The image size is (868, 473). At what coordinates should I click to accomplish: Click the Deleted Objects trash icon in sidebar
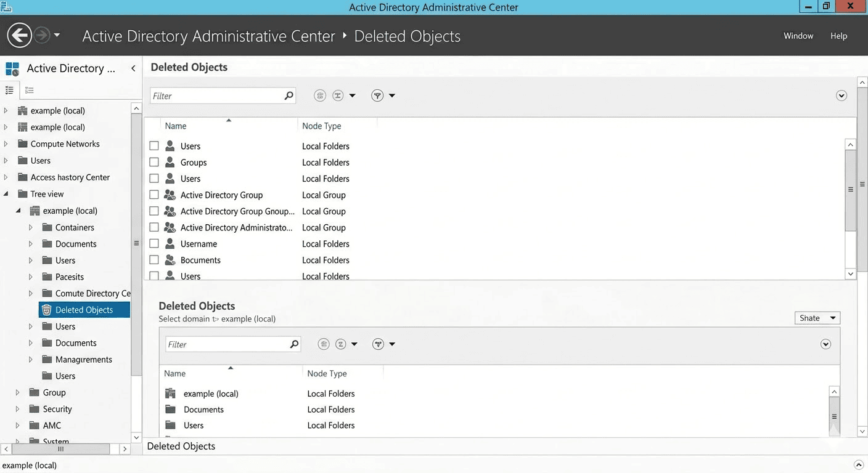[47, 309]
